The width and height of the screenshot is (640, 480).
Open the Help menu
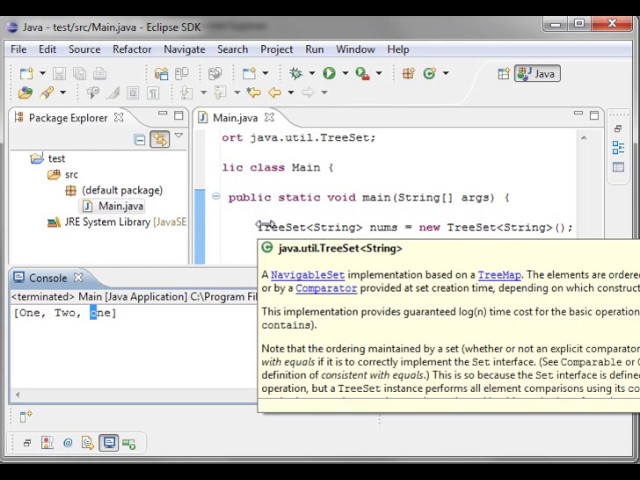(398, 49)
